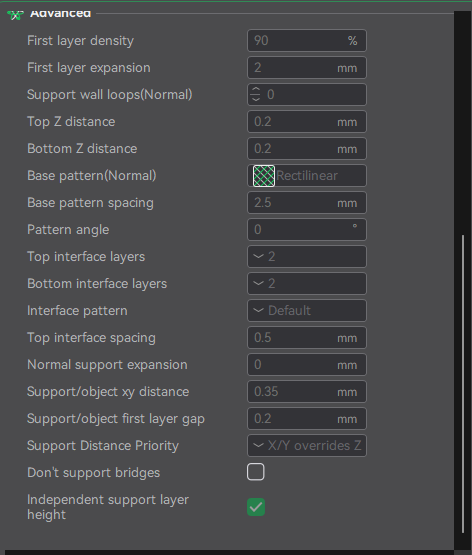Click the Support/object xy distance field
The image size is (472, 555).
click(x=307, y=391)
